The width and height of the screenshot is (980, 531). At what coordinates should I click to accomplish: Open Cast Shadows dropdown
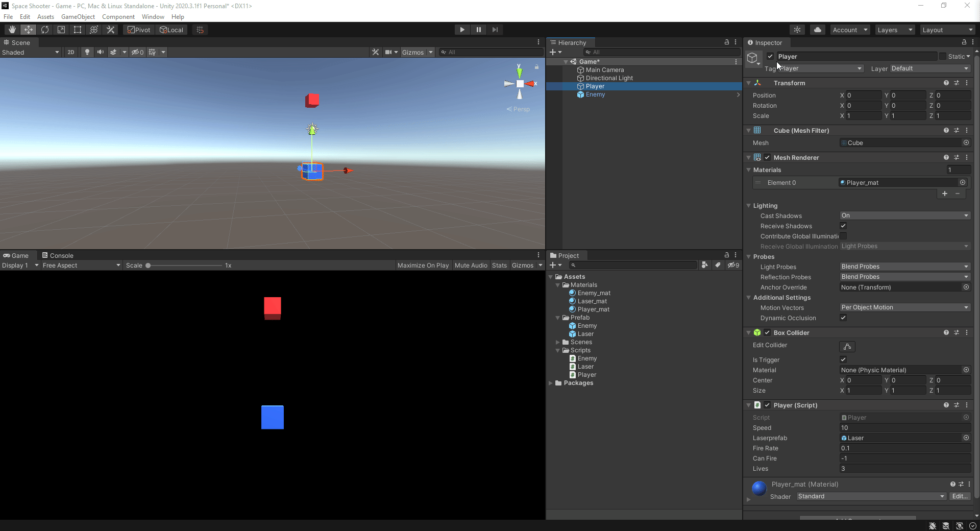(x=905, y=215)
